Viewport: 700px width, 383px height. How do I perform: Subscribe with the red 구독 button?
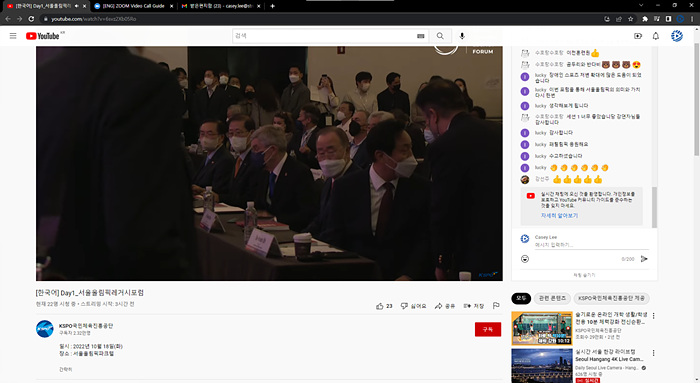pyautogui.click(x=488, y=329)
